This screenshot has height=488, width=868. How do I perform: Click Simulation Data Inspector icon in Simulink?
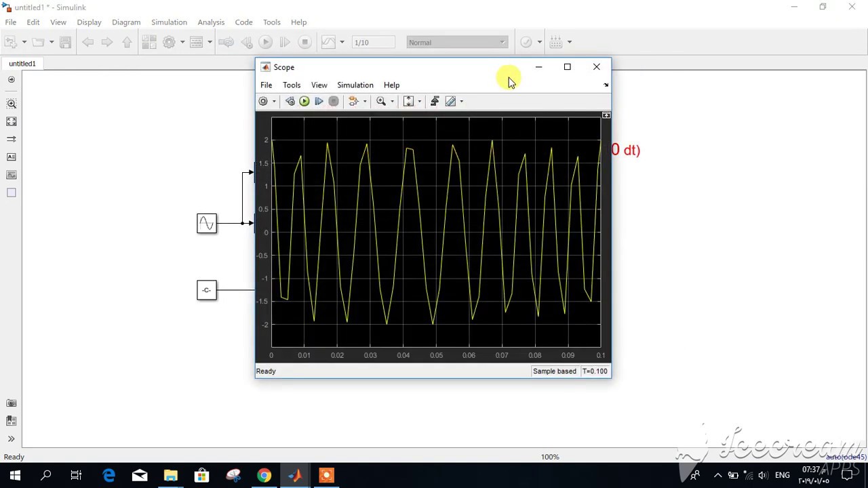click(x=328, y=42)
